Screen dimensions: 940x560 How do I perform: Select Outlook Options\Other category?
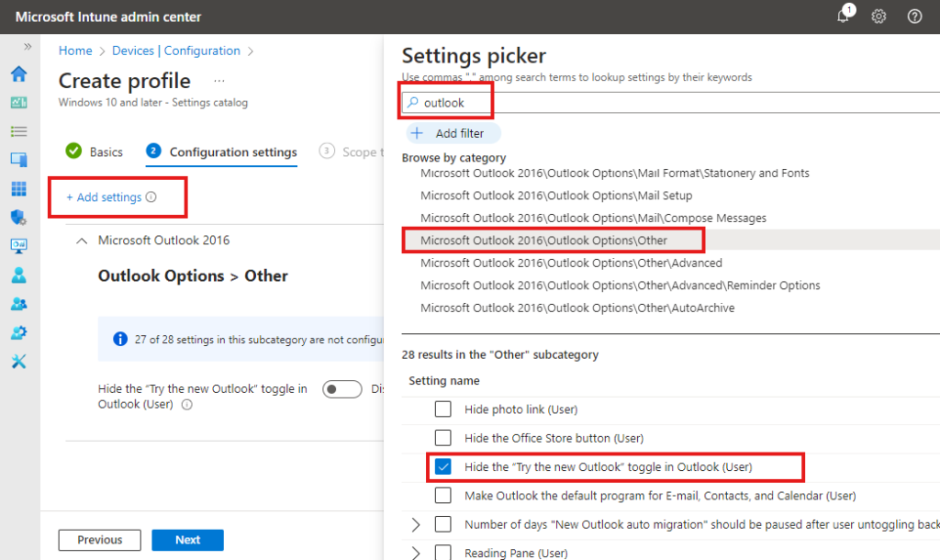coord(543,241)
